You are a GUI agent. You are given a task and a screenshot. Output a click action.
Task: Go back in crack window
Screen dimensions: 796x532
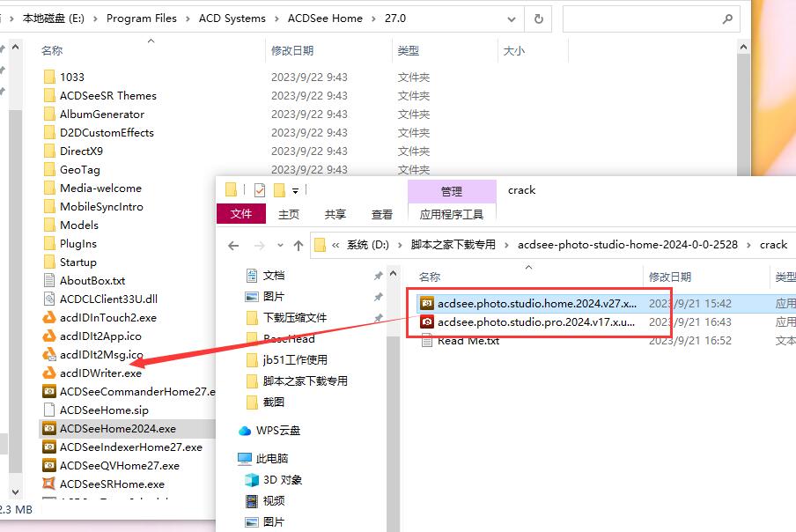point(233,246)
